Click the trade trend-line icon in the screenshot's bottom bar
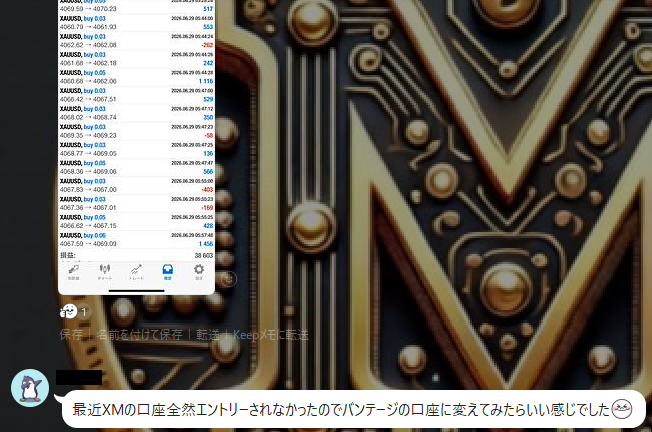Image resolution: width=652 pixels, height=432 pixels. [x=136, y=272]
